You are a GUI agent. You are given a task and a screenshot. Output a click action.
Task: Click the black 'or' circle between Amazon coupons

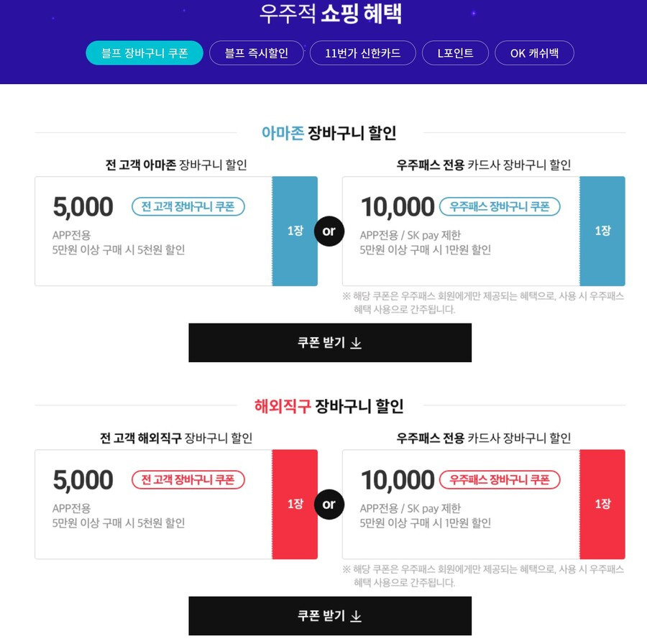pyautogui.click(x=329, y=231)
